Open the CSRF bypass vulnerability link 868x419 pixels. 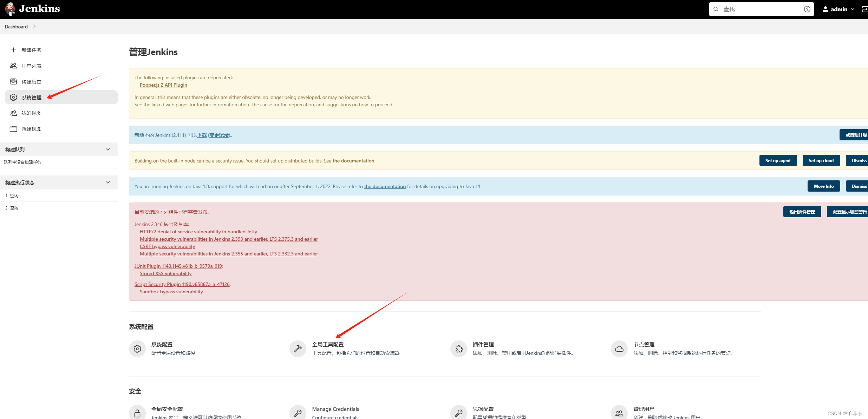[x=167, y=246]
